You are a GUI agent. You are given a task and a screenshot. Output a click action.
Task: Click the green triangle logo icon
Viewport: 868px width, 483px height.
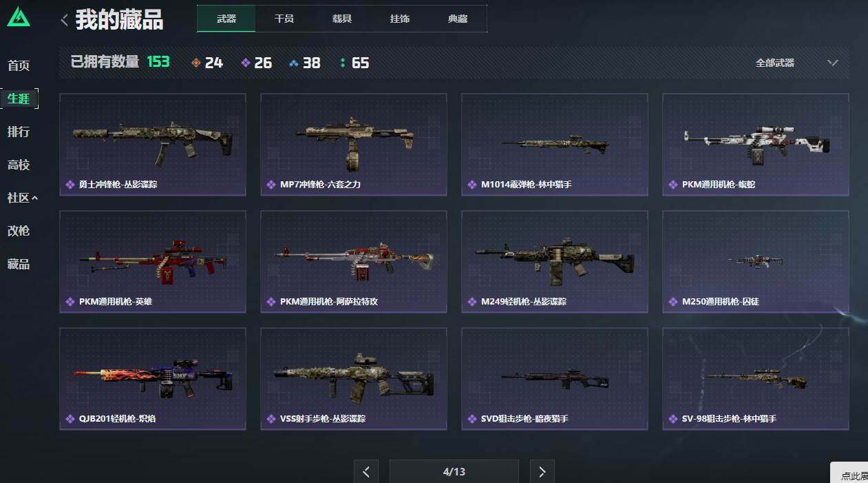[x=19, y=17]
